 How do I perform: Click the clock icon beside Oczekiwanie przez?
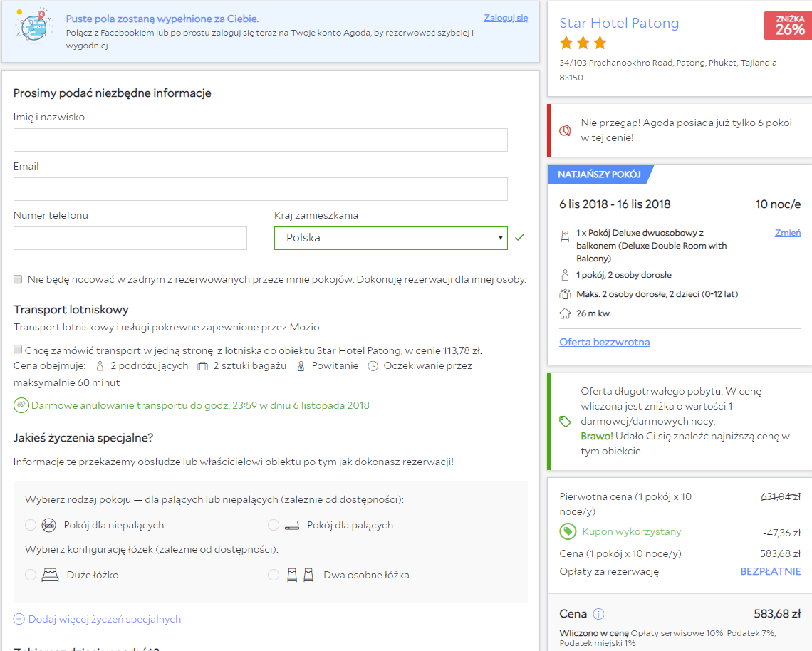tap(373, 366)
